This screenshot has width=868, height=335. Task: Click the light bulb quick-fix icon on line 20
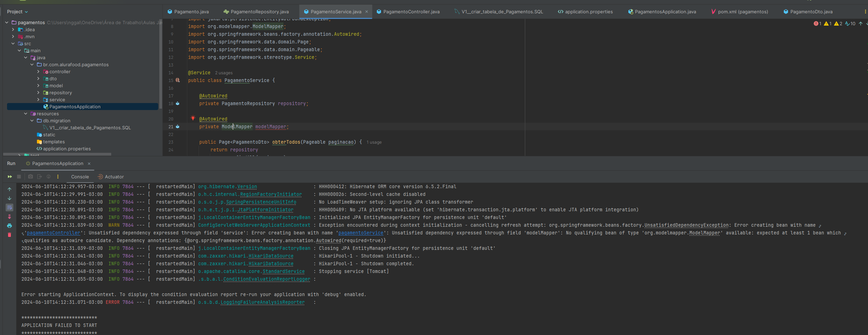tap(193, 118)
